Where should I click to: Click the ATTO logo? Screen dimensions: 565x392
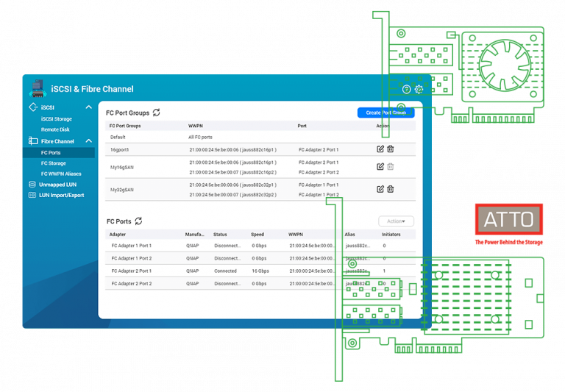pos(509,219)
